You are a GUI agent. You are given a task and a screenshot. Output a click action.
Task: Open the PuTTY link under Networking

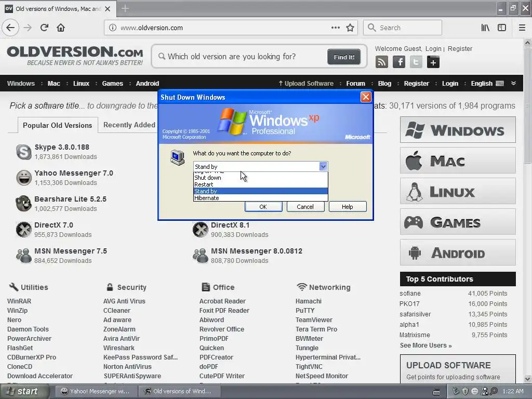click(305, 311)
